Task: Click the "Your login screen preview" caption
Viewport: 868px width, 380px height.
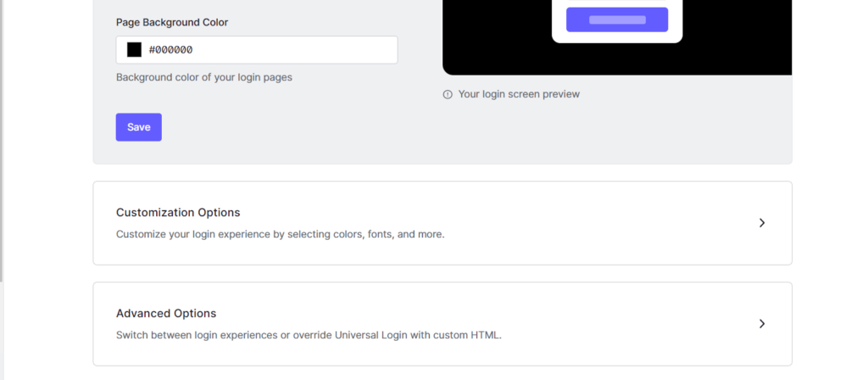Action: pos(519,95)
